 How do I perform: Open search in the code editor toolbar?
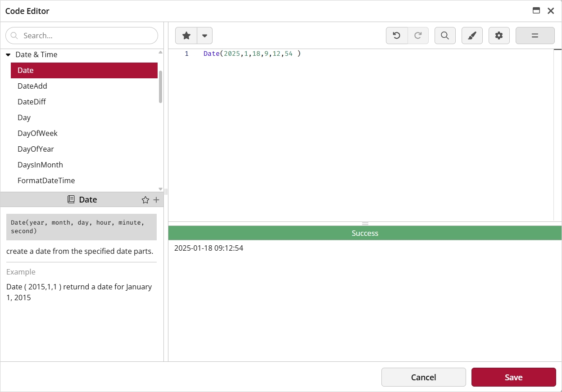445,36
